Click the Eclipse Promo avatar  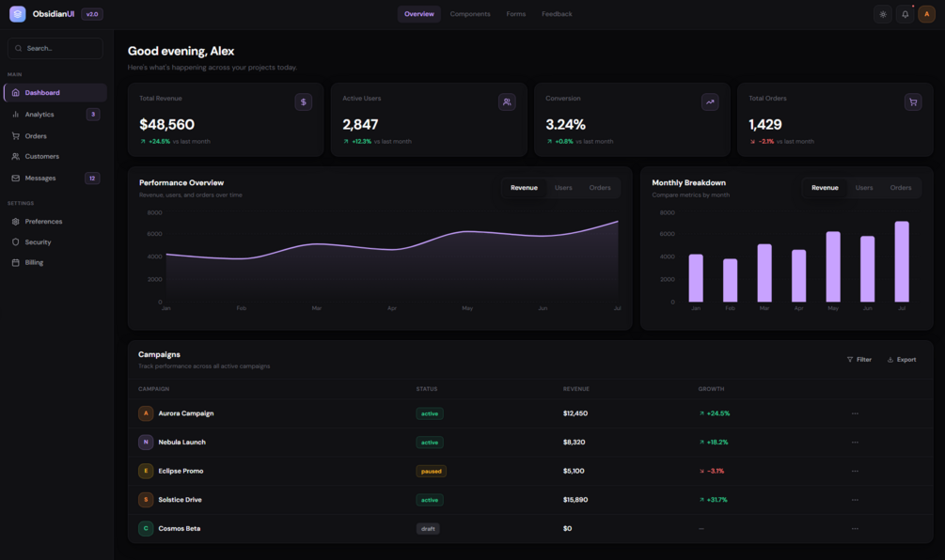tap(146, 471)
